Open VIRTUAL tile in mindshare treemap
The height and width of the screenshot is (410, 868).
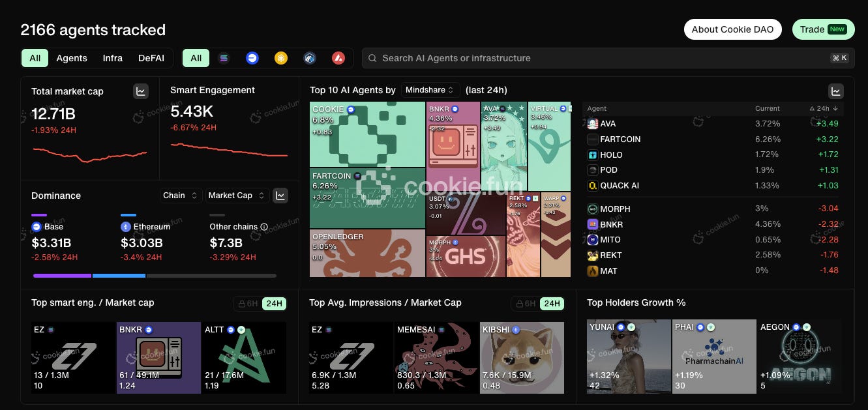click(549, 146)
